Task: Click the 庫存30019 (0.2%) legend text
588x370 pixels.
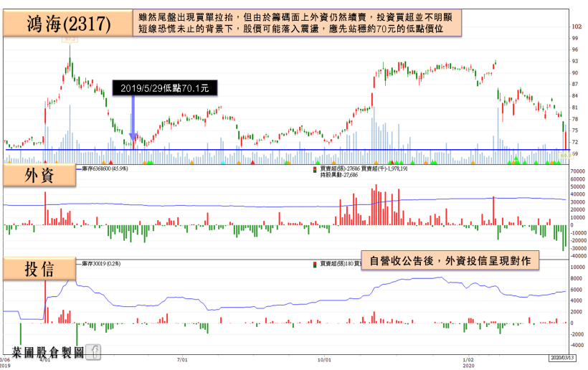Action: (x=101, y=264)
